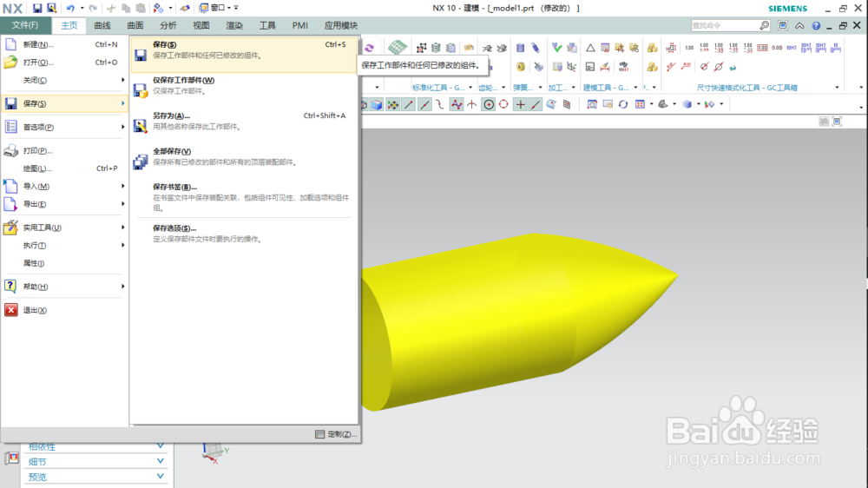Open the 建模工具 group dropdown arrow
The width and height of the screenshot is (868, 488).
point(635,88)
